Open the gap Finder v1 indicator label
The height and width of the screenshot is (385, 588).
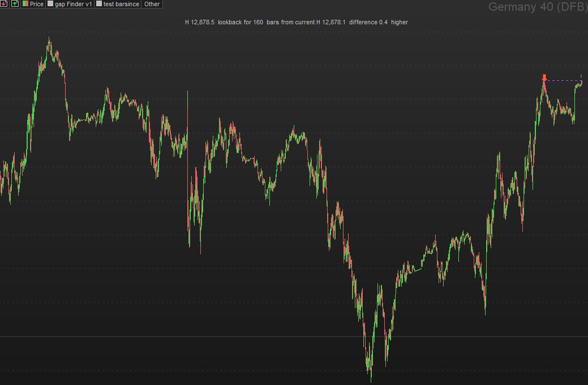pos(74,4)
